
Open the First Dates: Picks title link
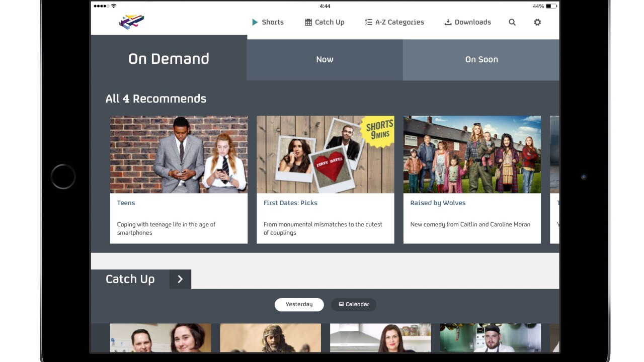point(290,203)
